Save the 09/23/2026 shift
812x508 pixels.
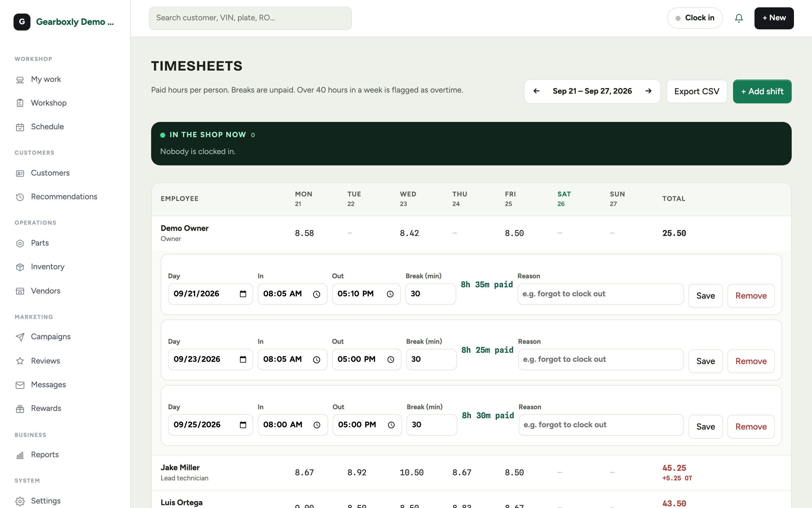(705, 361)
